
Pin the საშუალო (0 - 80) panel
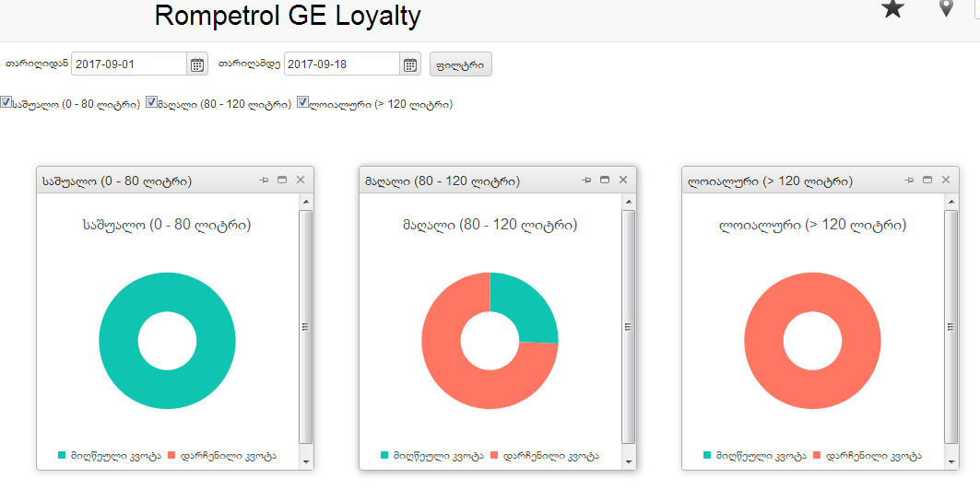pyautogui.click(x=264, y=180)
